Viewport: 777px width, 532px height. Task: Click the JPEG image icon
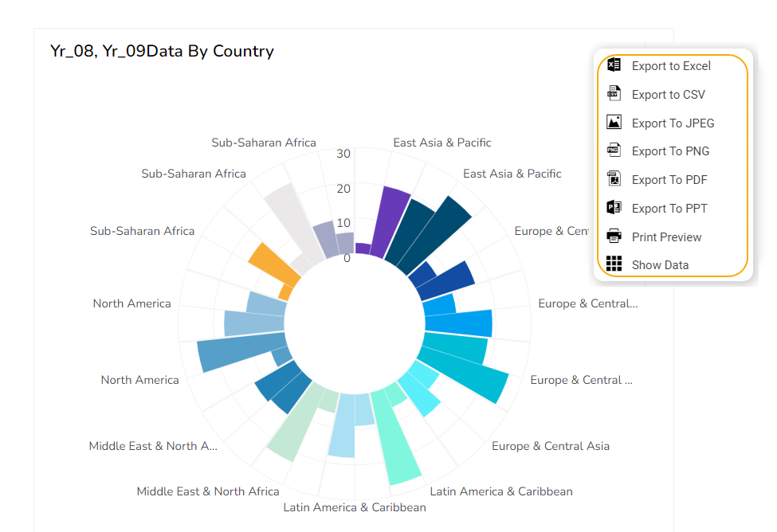point(614,123)
